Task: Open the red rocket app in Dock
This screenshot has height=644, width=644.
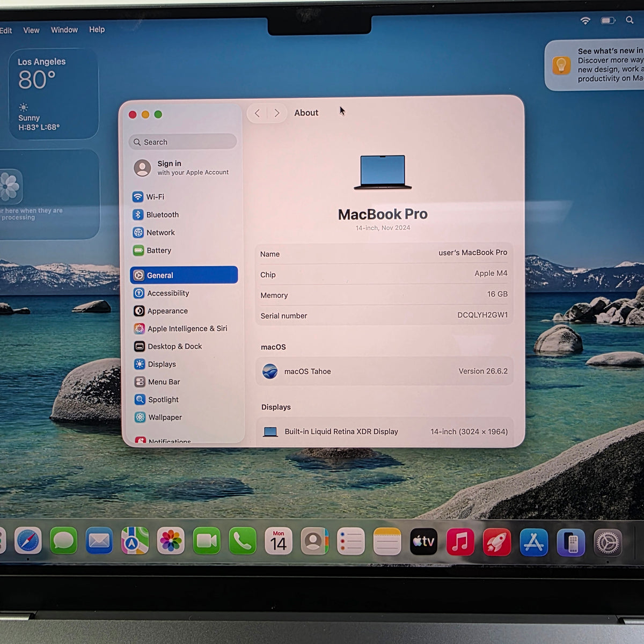Action: click(x=496, y=542)
